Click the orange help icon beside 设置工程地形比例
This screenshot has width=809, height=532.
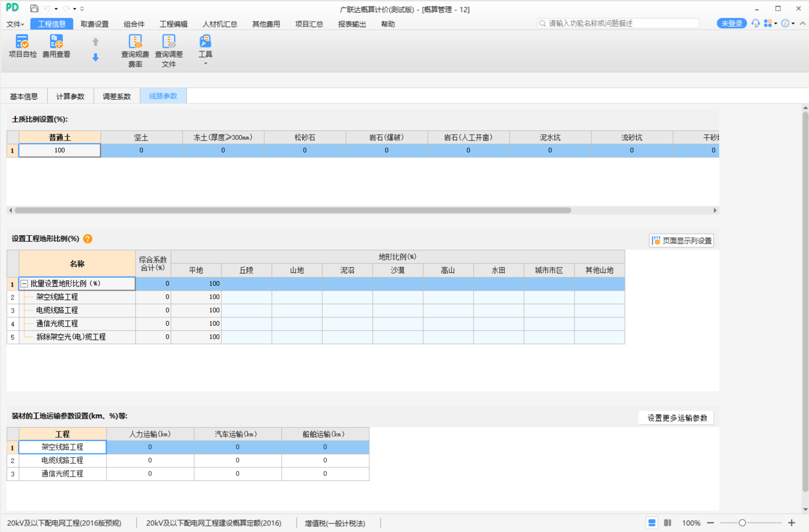point(88,239)
